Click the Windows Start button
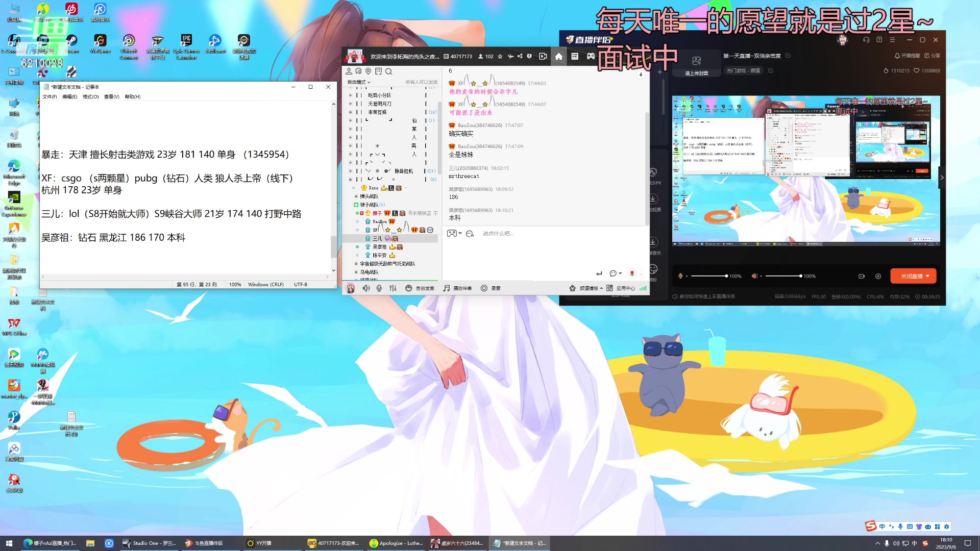 coord(9,543)
